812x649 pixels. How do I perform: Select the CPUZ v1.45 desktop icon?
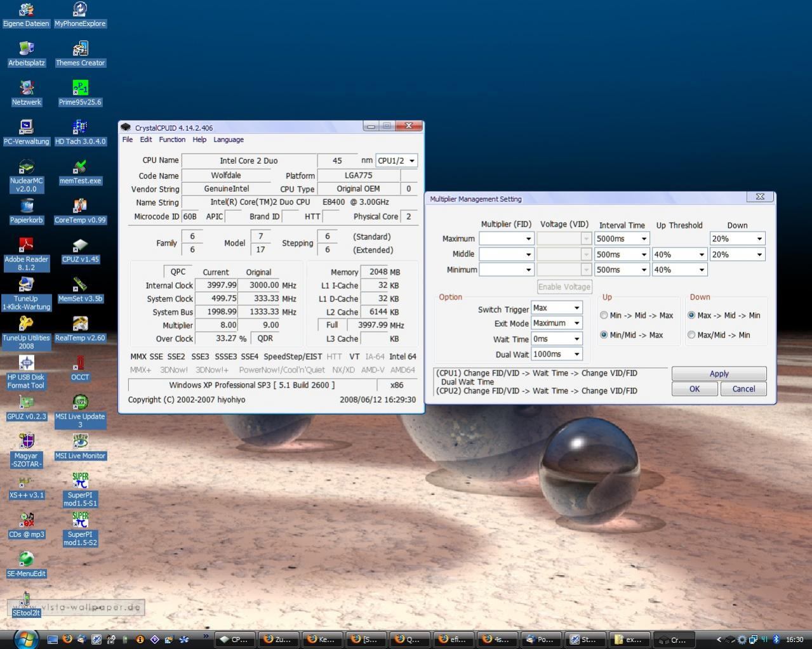click(80, 251)
